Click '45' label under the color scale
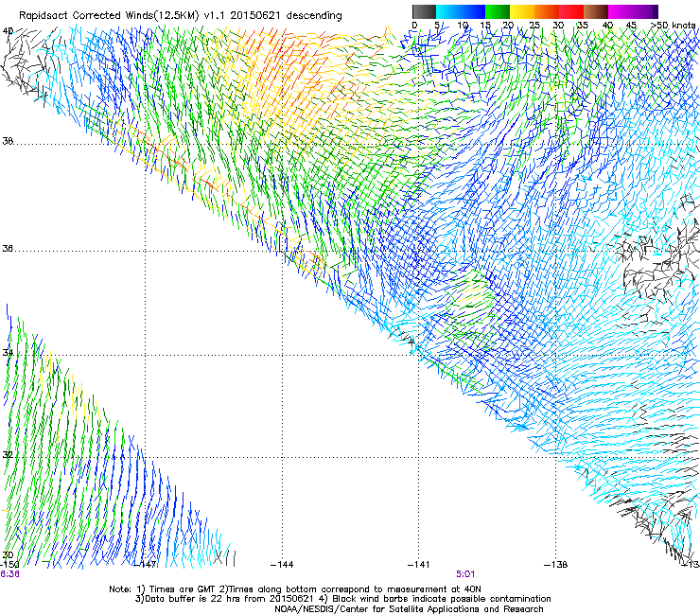 (631, 25)
